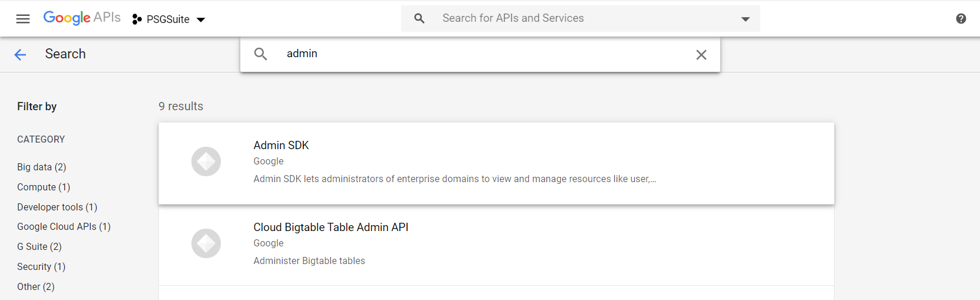Click the magnifier in top search bar

pos(419,18)
